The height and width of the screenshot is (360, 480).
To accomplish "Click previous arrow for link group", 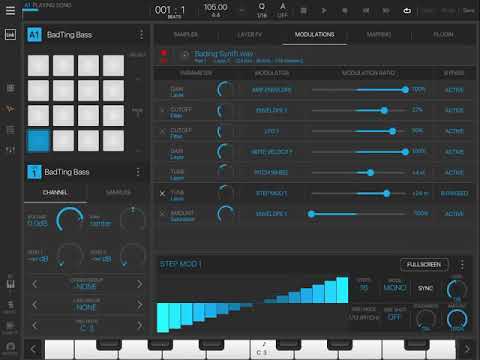I will tap(35, 305).
